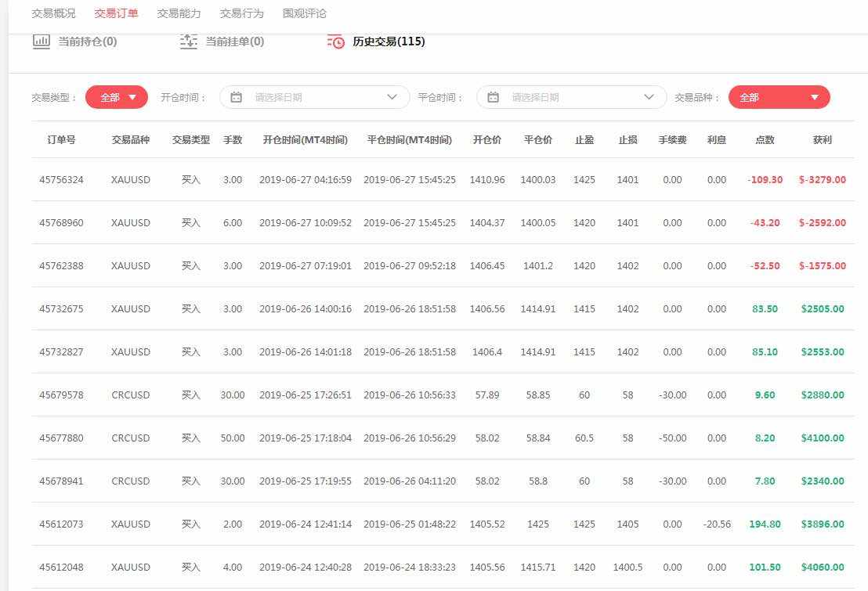The image size is (868, 591).
Task: Click the profit value $-3279.00
Action: pos(823,180)
